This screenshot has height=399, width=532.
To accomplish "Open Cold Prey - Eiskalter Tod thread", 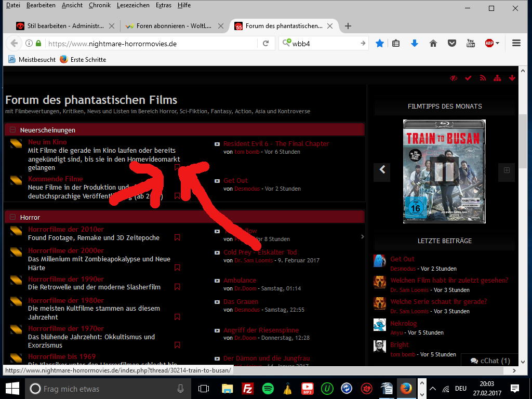I will [x=260, y=252].
